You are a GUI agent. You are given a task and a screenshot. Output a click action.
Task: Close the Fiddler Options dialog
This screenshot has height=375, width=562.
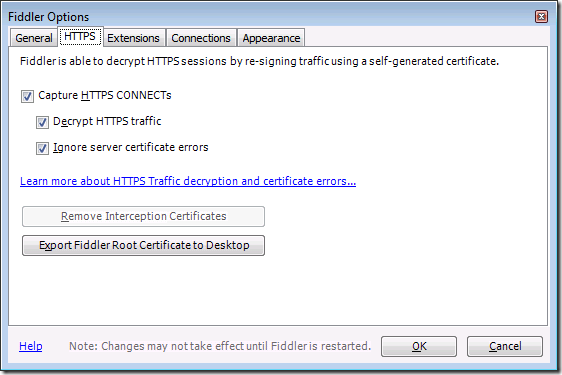click(541, 16)
